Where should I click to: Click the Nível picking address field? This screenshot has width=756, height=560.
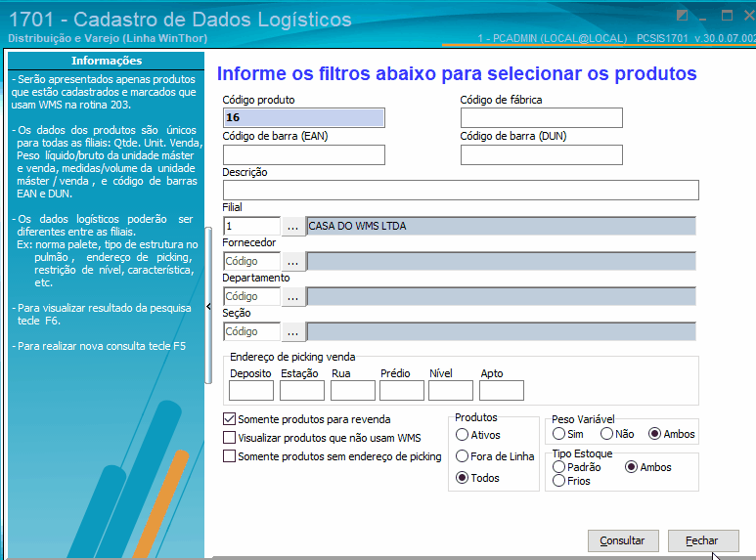click(451, 390)
